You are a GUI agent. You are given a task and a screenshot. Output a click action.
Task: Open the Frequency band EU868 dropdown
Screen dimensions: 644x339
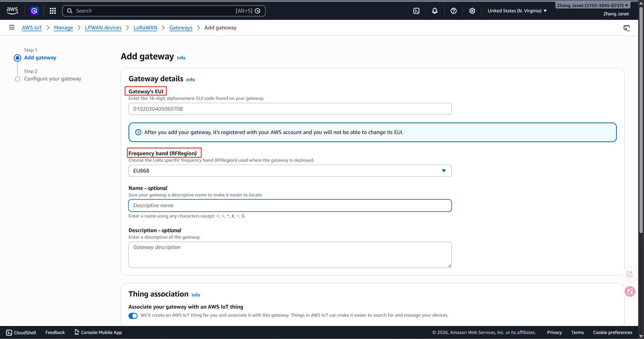click(x=290, y=171)
